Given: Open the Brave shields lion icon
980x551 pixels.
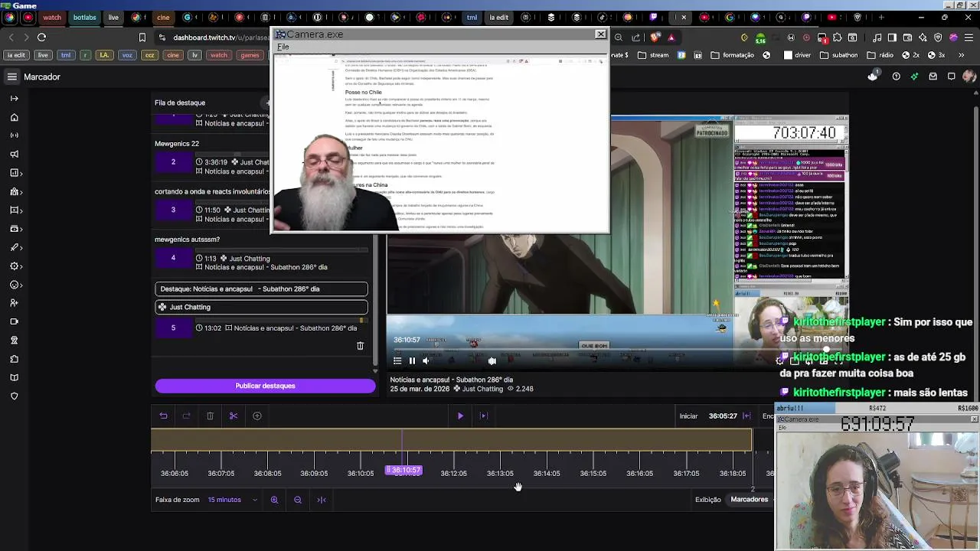Looking at the screenshot, I should (656, 37).
